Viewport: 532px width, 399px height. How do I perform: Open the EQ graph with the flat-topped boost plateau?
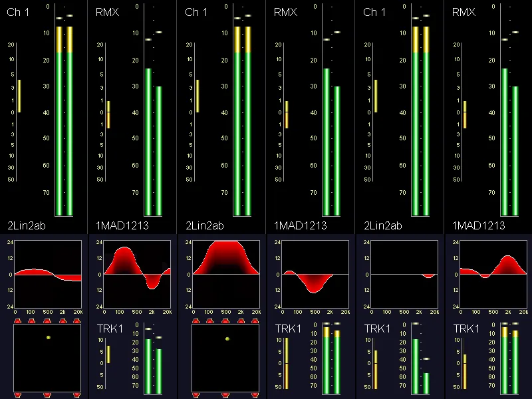[x=226, y=273]
